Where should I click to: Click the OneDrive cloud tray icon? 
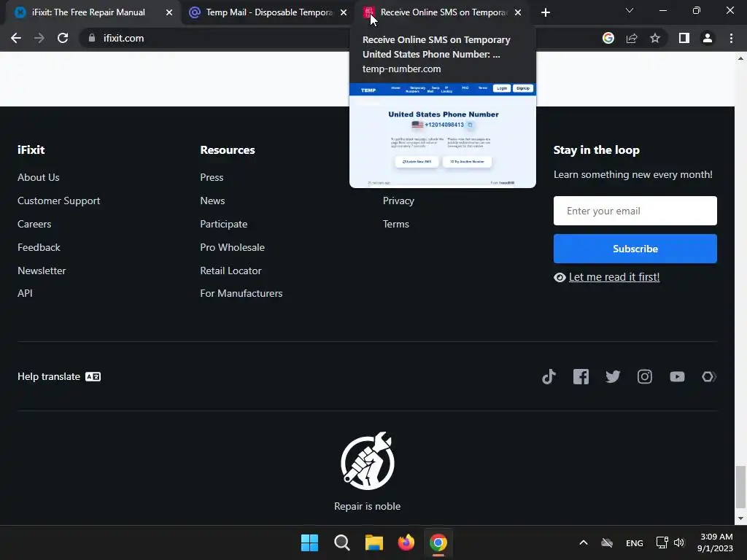point(607,542)
